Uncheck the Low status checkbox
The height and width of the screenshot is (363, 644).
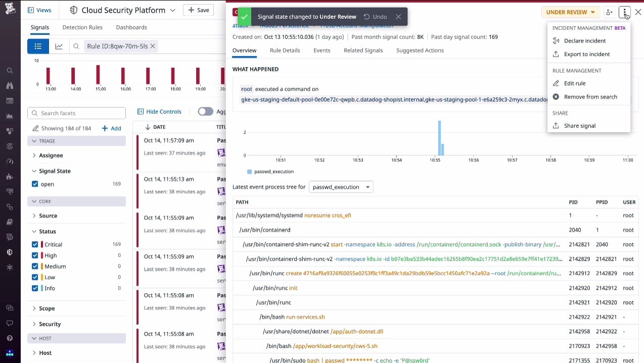pos(35,277)
